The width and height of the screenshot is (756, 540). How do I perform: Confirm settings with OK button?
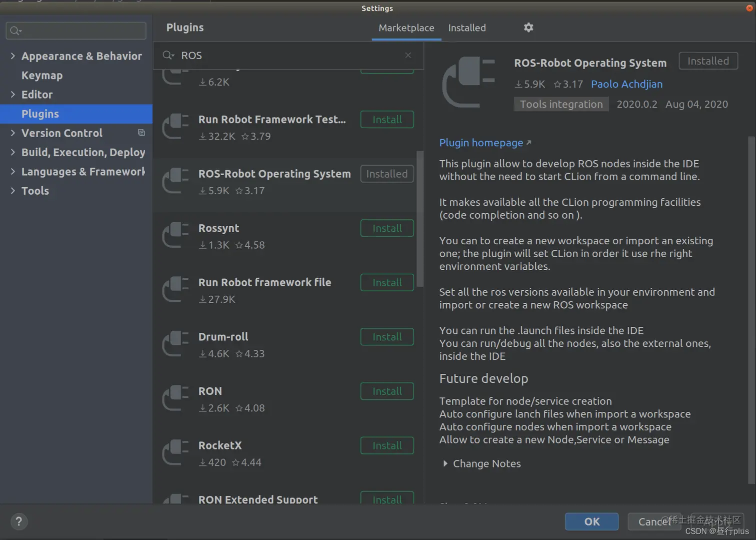point(592,521)
